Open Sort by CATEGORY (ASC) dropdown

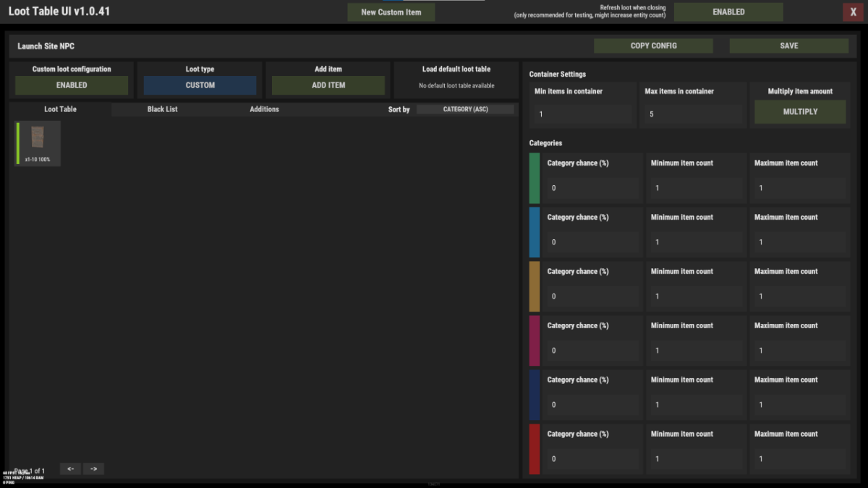point(465,110)
